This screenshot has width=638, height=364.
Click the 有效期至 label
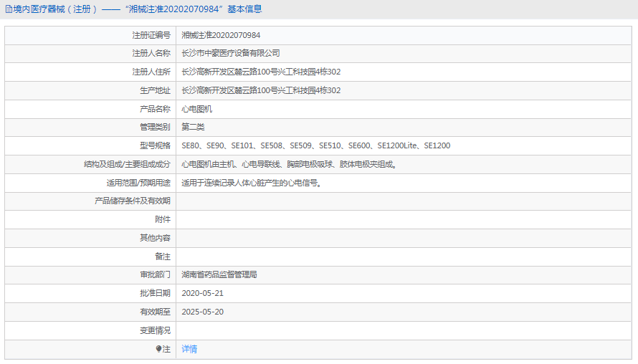point(155,312)
